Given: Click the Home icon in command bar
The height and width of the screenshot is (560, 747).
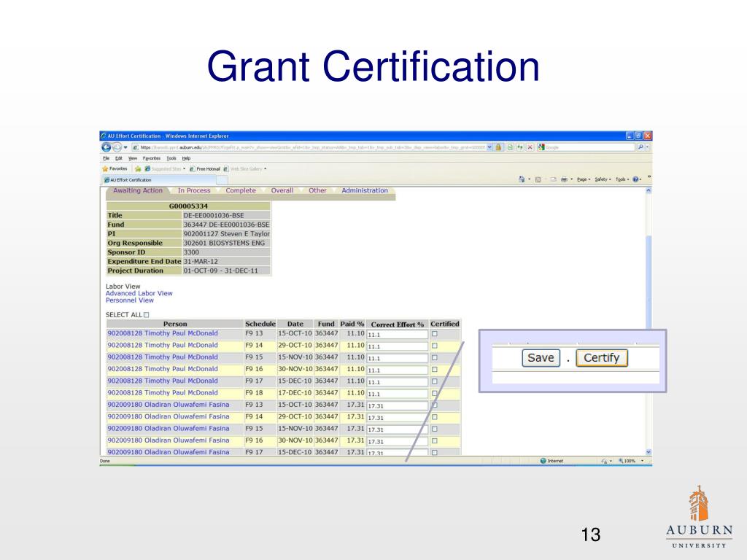Looking at the screenshot, I should [522, 179].
